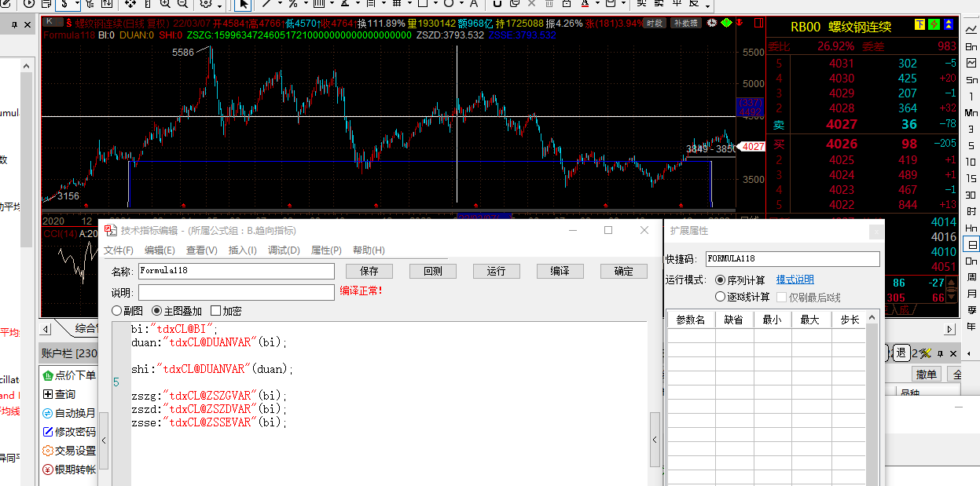The height and width of the screenshot is (486, 980).
Task: Click the 快捷码 input field
Action: 792,259
